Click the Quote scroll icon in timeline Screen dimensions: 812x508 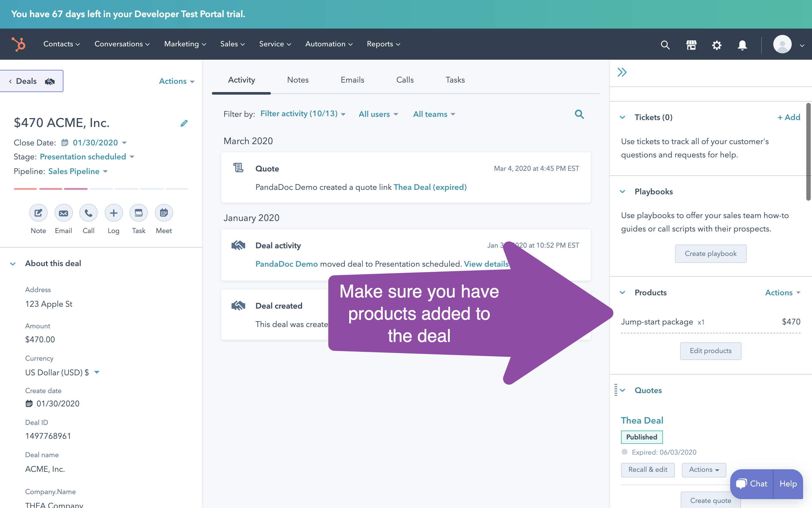coord(238,167)
